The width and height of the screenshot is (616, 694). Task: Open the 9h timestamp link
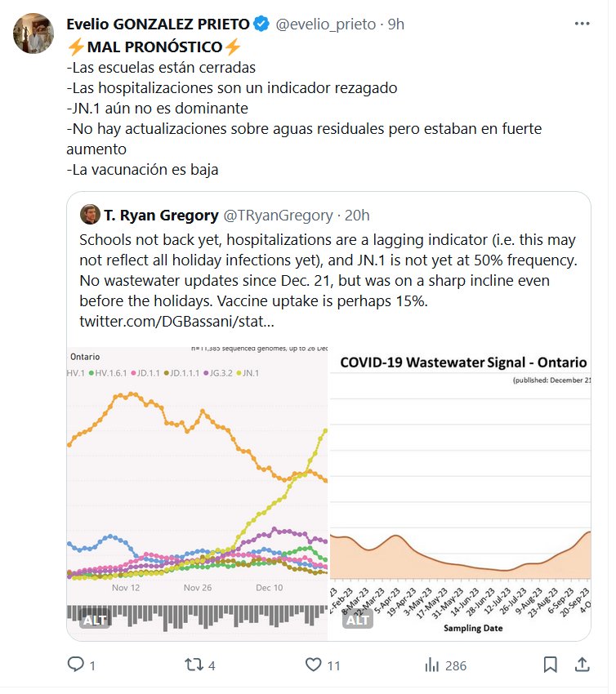(x=396, y=24)
